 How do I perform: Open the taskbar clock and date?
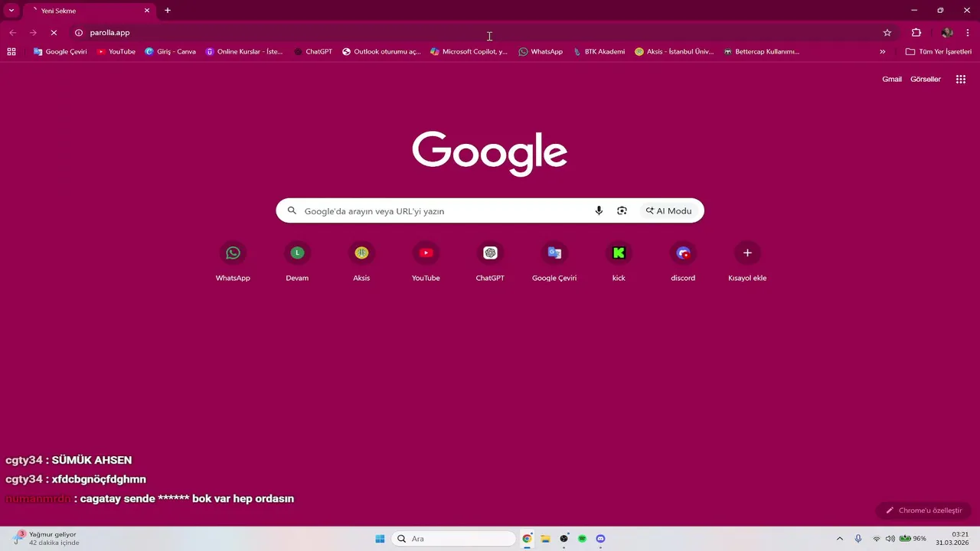point(953,539)
